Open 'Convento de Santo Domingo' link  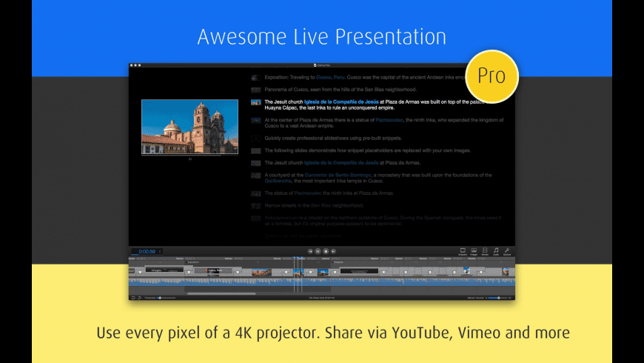[x=338, y=175]
